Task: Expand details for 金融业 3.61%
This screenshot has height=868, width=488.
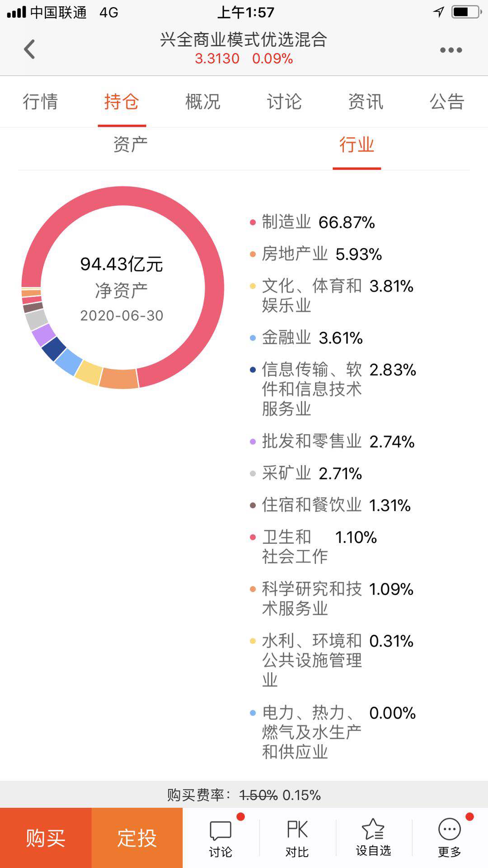Action: [312, 337]
